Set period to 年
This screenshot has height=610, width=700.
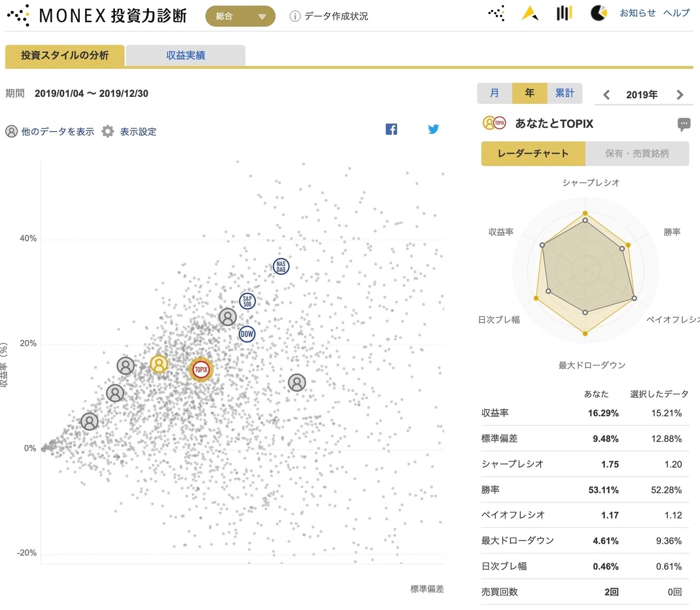pos(530,93)
